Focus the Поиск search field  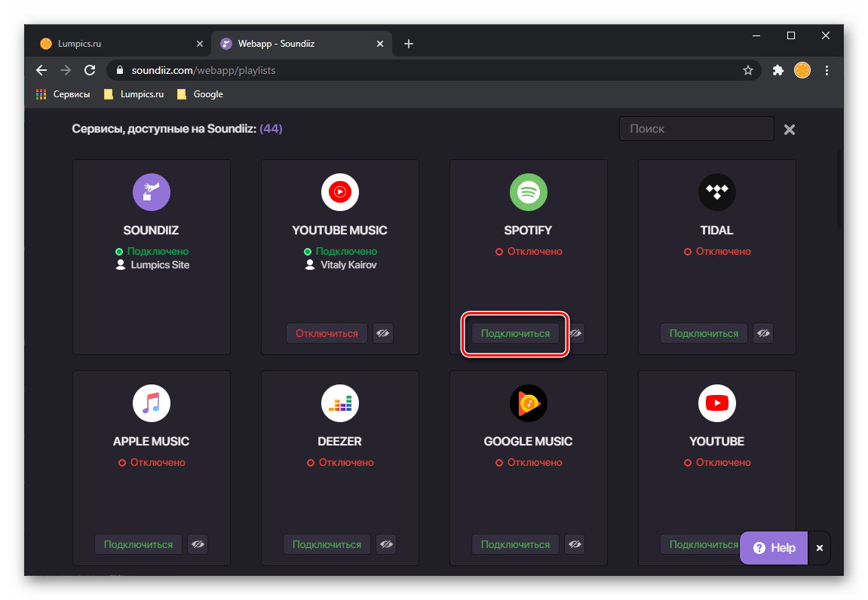point(696,128)
